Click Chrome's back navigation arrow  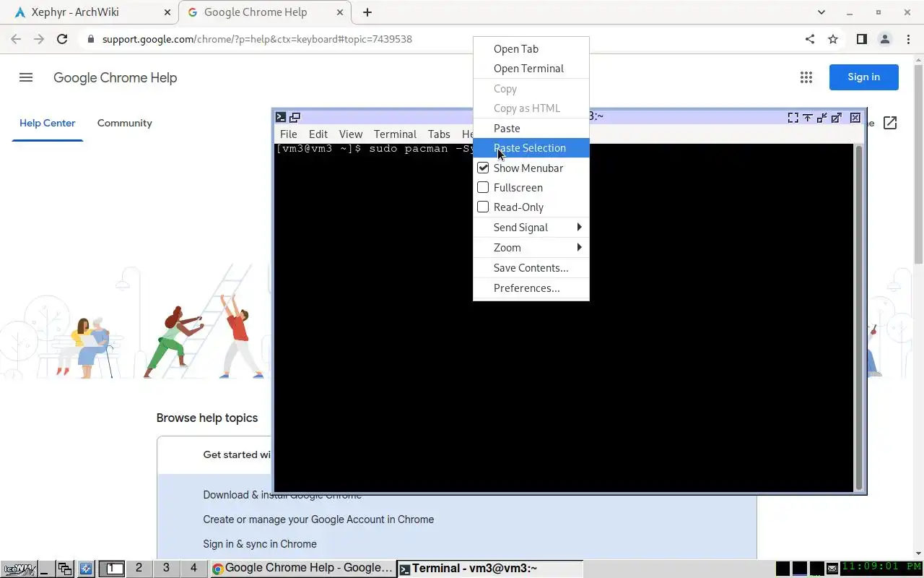[x=16, y=39]
